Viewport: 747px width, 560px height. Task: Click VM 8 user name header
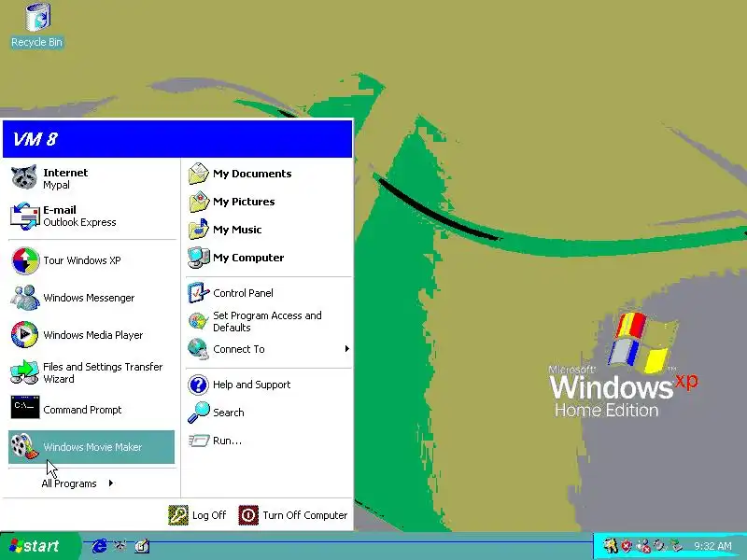click(x=35, y=139)
